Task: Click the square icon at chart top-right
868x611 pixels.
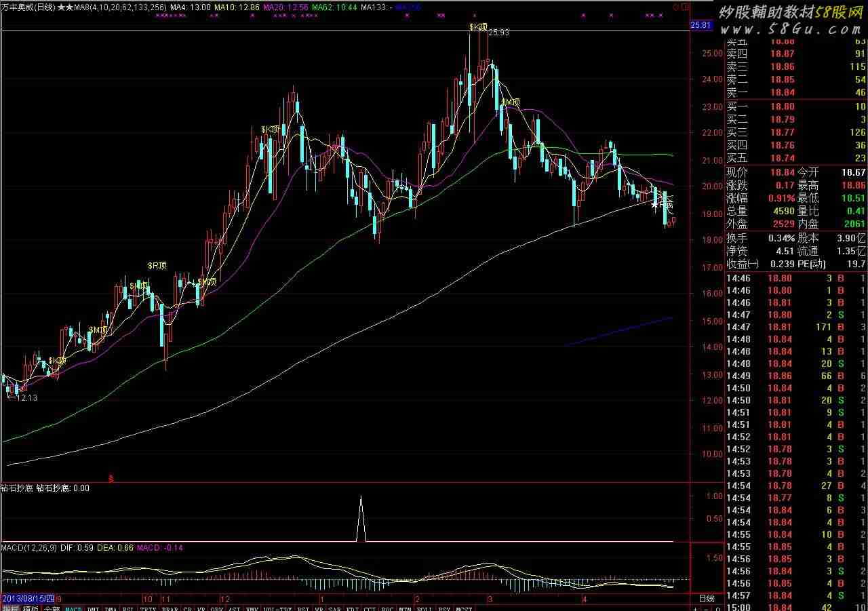Action: pyautogui.click(x=684, y=6)
